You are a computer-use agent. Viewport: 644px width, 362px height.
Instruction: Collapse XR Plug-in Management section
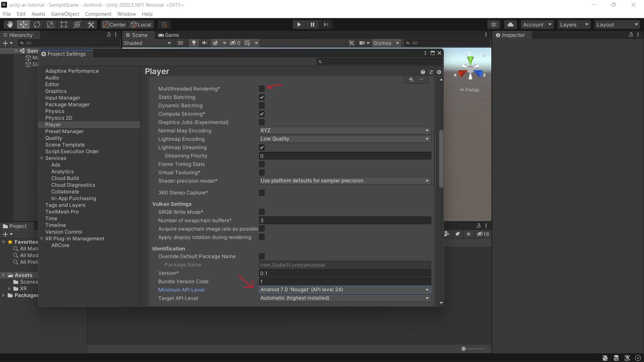[42, 239]
